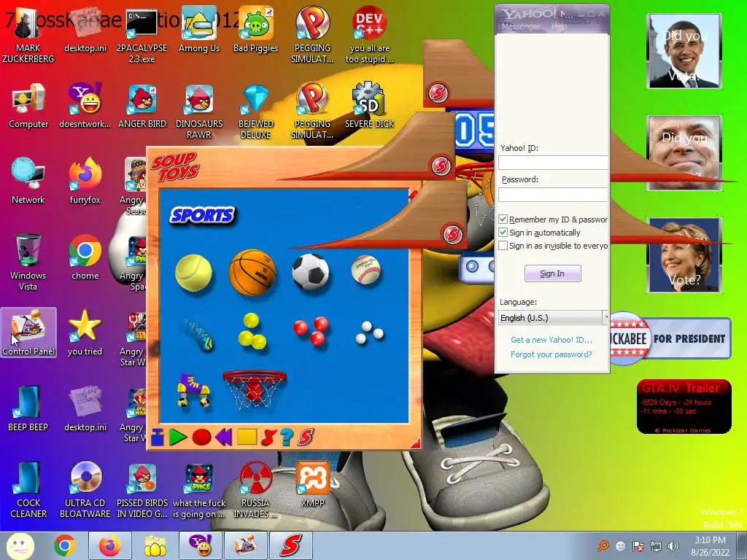Click Forgot your password link
This screenshot has height=560, width=747.
[551, 354]
